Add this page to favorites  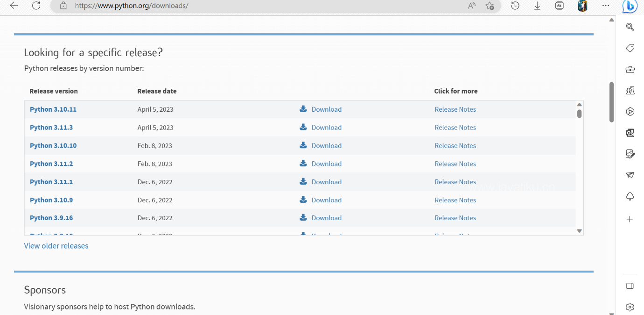490,6
